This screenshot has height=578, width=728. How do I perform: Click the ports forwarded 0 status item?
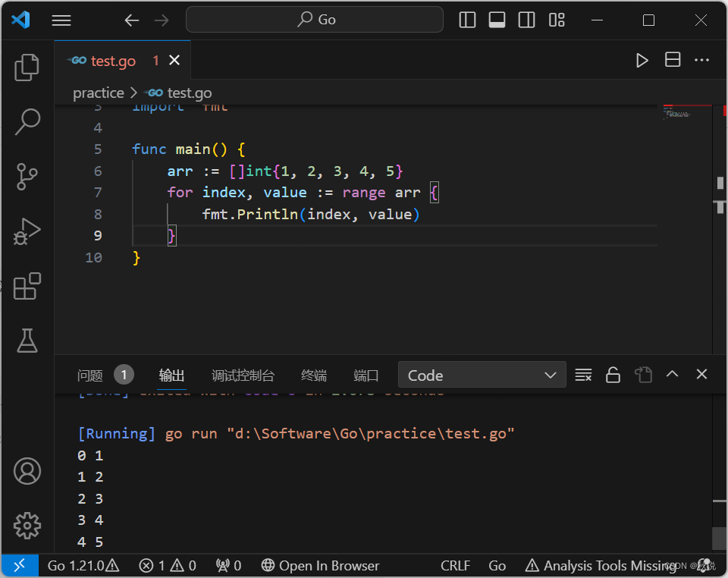(x=228, y=565)
